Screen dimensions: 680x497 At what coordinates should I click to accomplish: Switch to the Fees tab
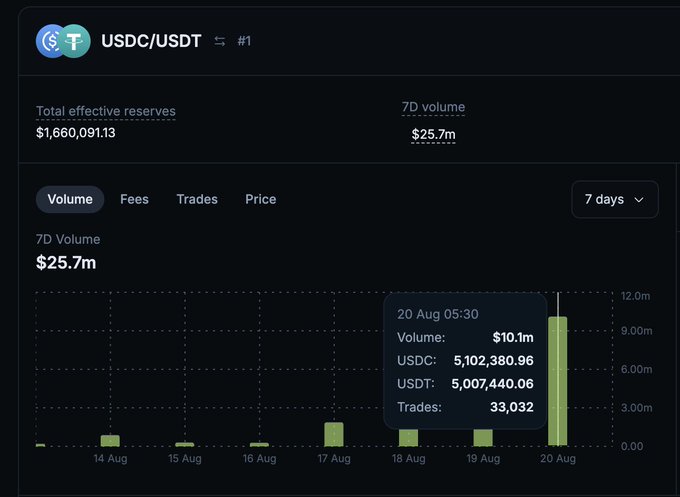pos(134,199)
